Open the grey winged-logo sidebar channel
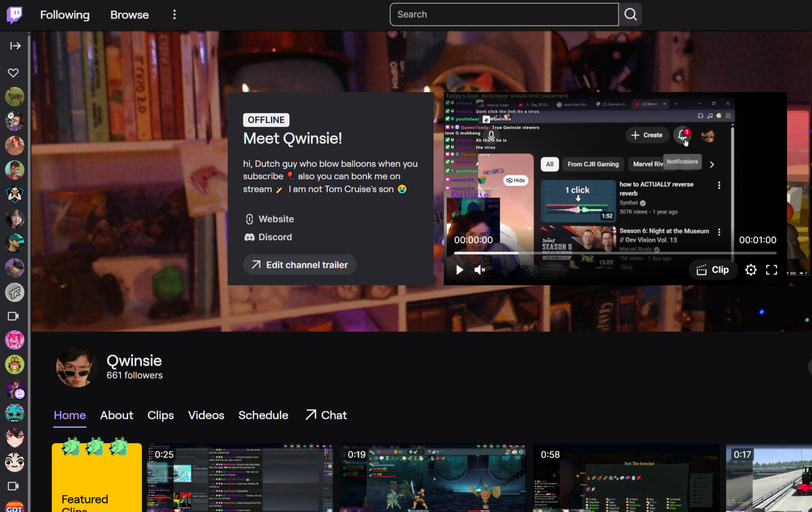 (15, 292)
